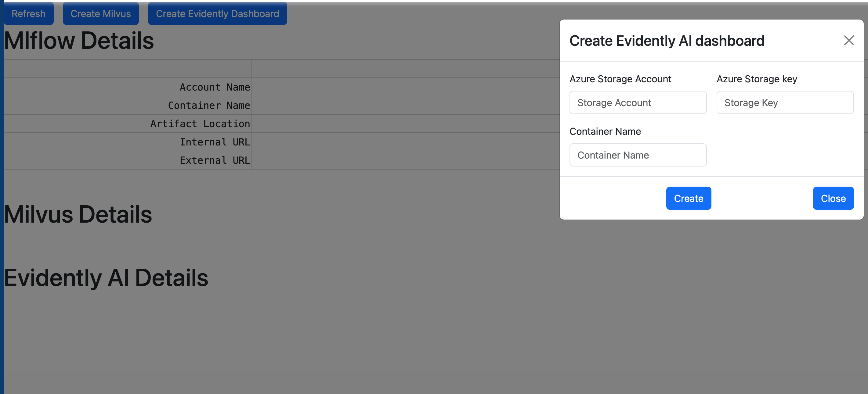This screenshot has width=868, height=394.
Task: Click Create Evidently Dashboard button
Action: coord(217,14)
